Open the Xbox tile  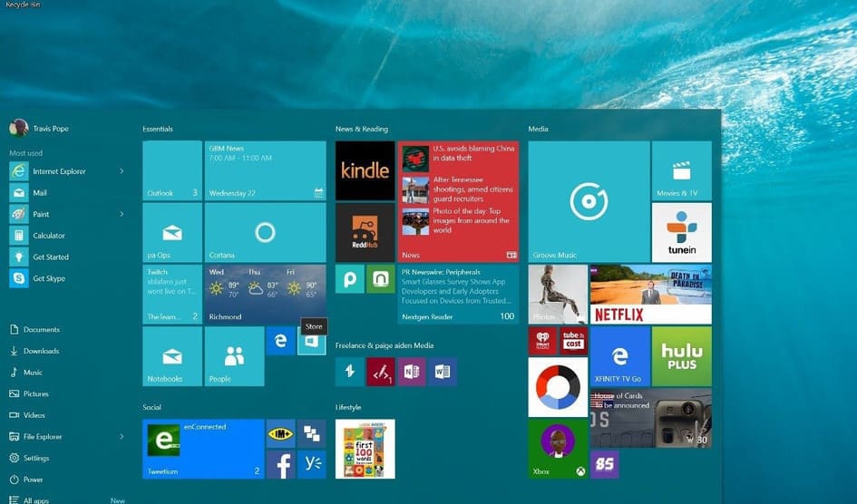[x=558, y=449]
